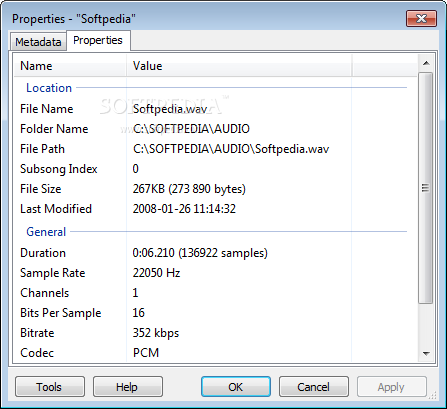Click the scrollbar up arrow
The width and height of the screenshot is (447, 409).
tap(426, 63)
